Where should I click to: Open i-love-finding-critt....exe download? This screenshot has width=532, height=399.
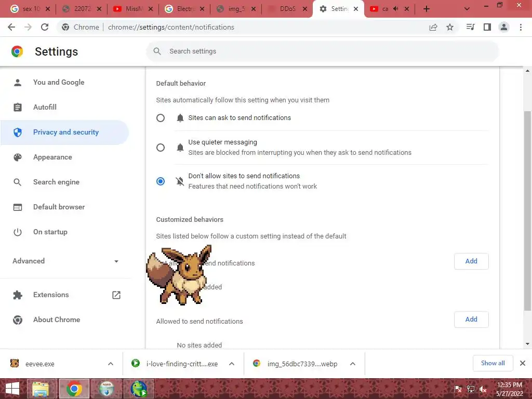click(x=176, y=364)
